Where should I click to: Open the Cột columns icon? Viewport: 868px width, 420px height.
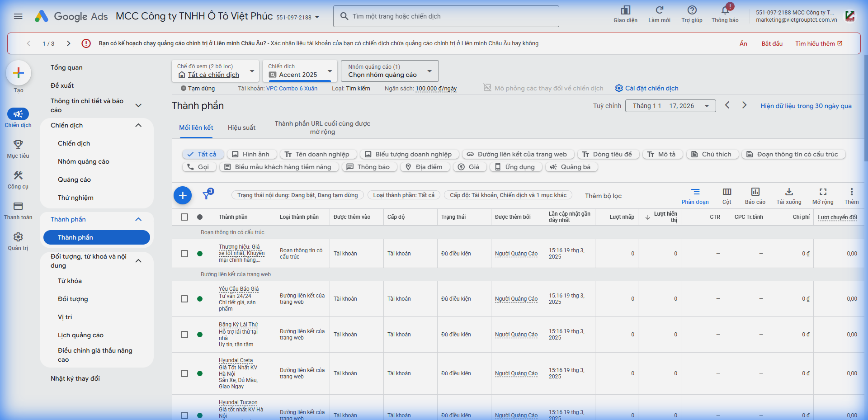(x=726, y=192)
